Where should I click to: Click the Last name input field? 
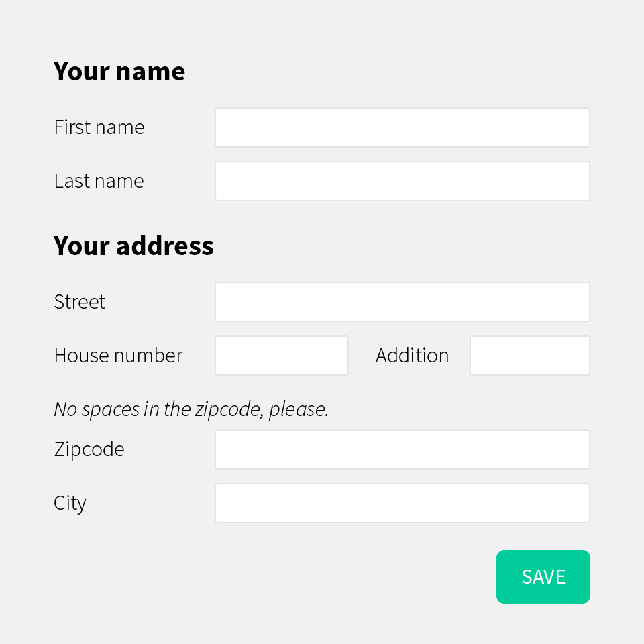[x=402, y=180]
